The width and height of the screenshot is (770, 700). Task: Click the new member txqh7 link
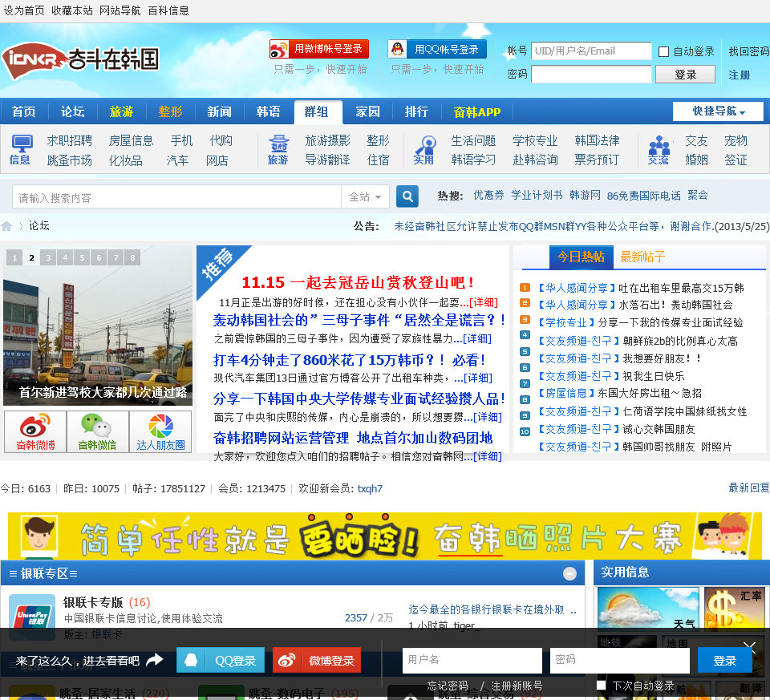click(x=370, y=489)
